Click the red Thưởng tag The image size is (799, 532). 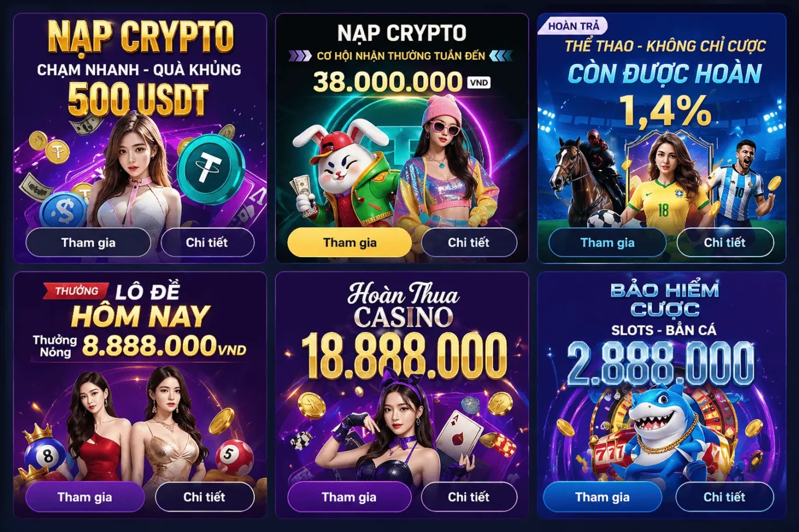point(76,291)
